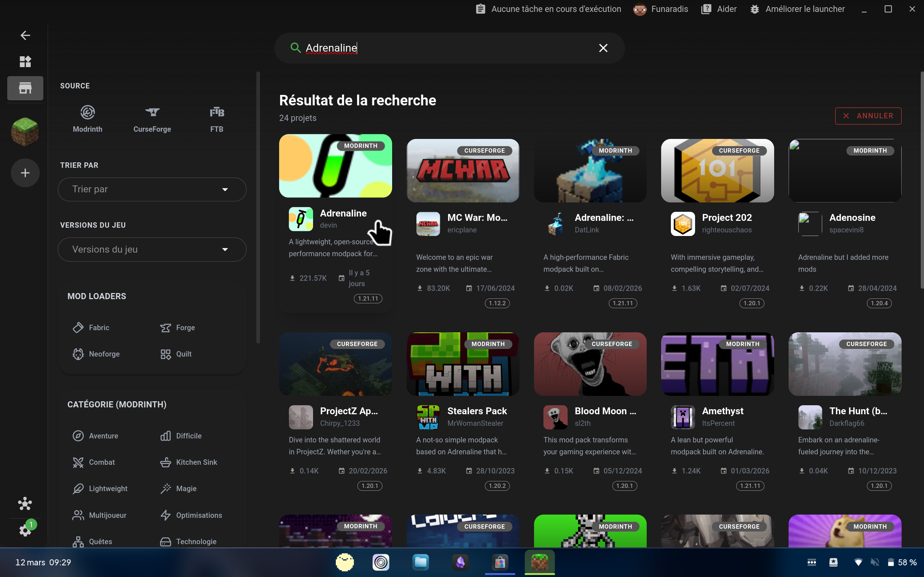Click the ANNULER button
The width and height of the screenshot is (924, 577).
click(x=868, y=116)
